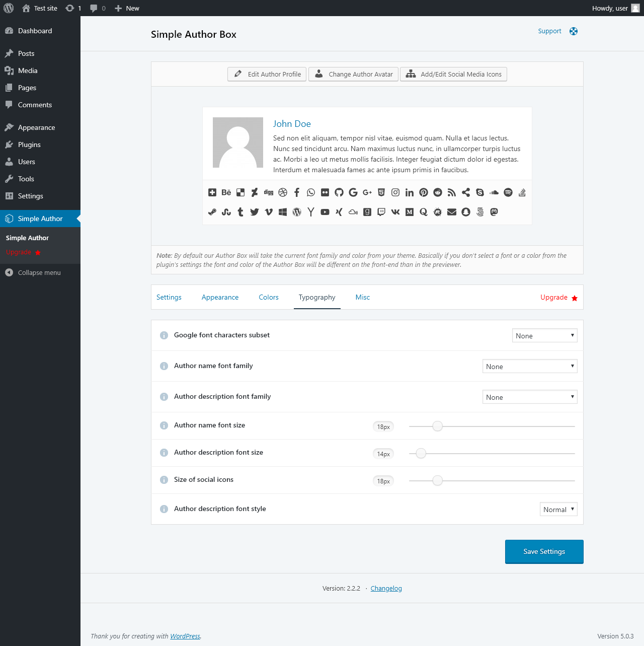Click the Instagram social icon
This screenshot has height=646, width=644.
(395, 192)
